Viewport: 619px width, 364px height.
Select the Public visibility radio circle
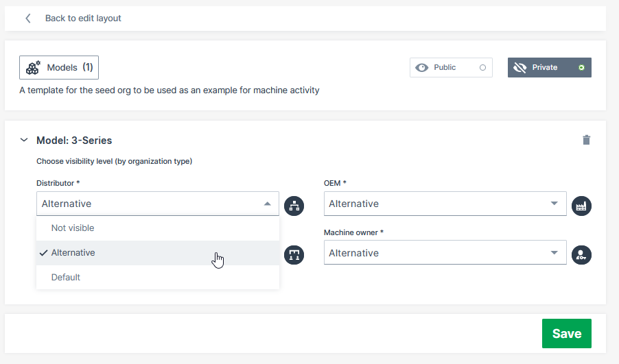[482, 68]
